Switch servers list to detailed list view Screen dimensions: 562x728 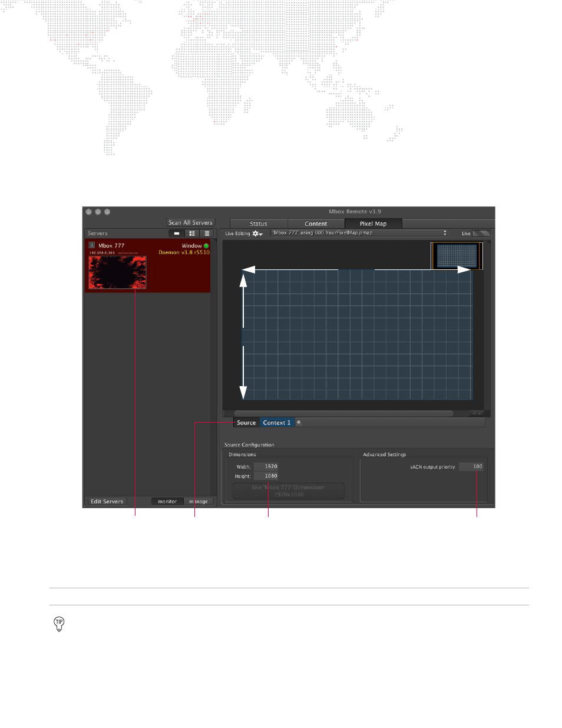[x=206, y=233]
